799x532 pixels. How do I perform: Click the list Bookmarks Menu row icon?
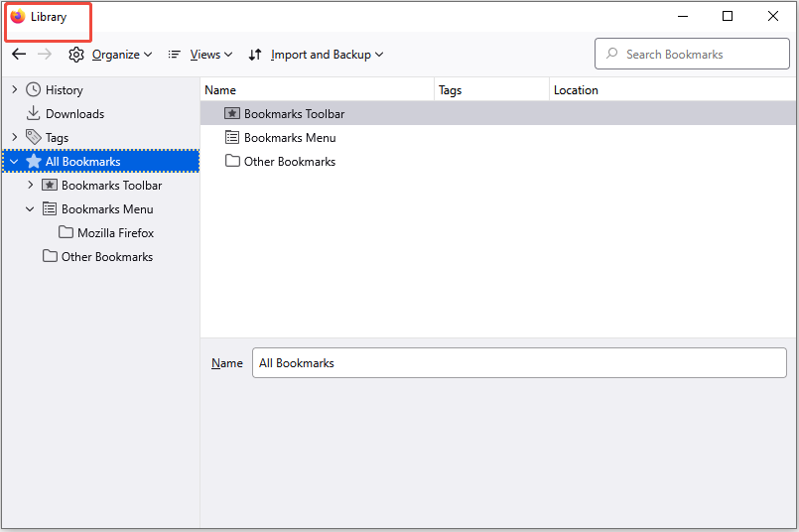(x=232, y=137)
